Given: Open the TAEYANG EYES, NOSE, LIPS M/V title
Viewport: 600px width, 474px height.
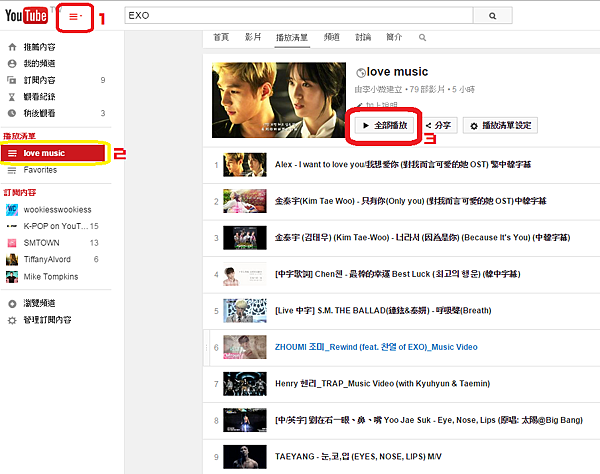Looking at the screenshot, I should point(358,456).
